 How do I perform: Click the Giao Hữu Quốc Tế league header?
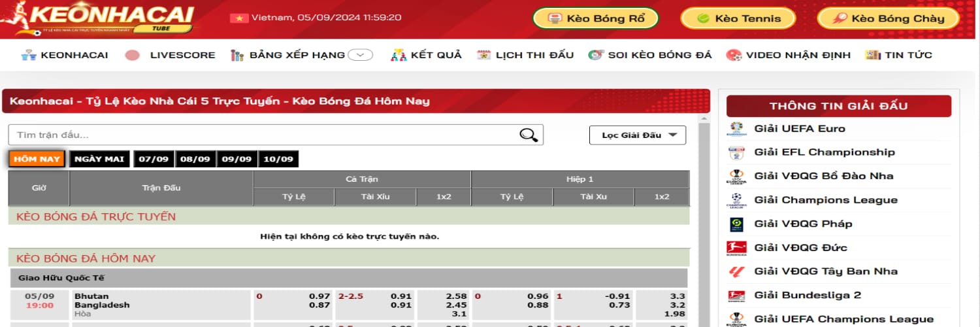(x=349, y=278)
